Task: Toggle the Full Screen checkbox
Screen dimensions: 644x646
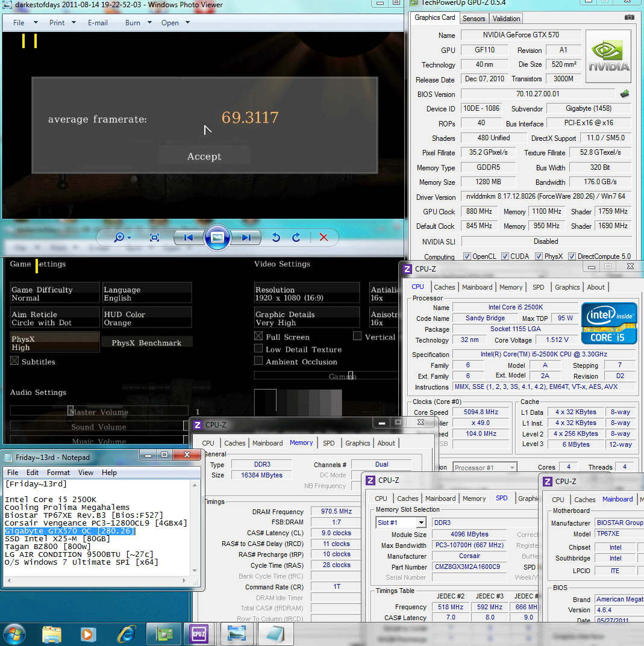Action: click(x=258, y=336)
